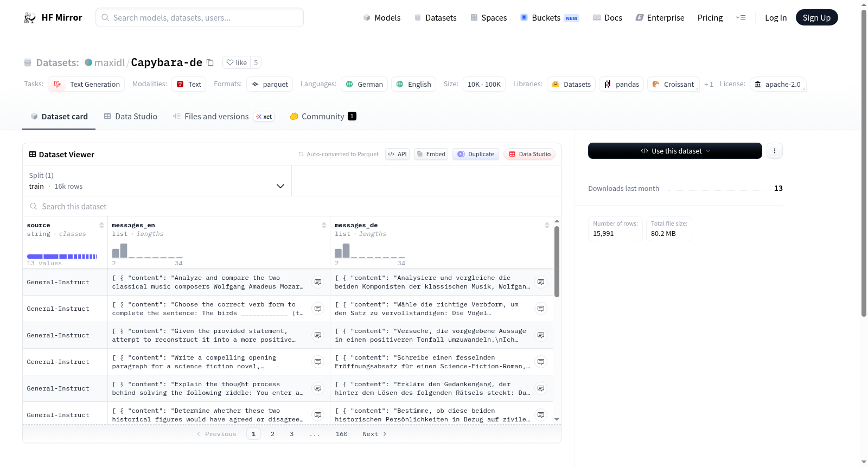Open the Community tab
This screenshot has width=868, height=467.
tap(323, 116)
